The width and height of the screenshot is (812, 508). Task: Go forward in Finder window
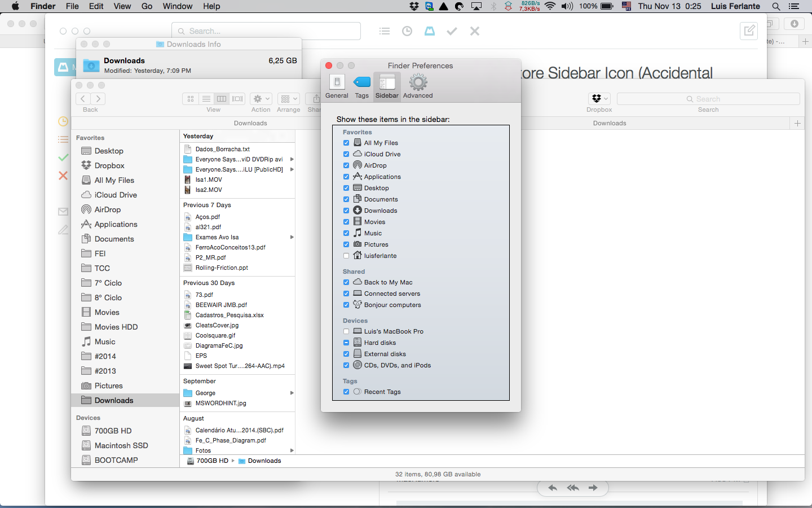point(98,99)
